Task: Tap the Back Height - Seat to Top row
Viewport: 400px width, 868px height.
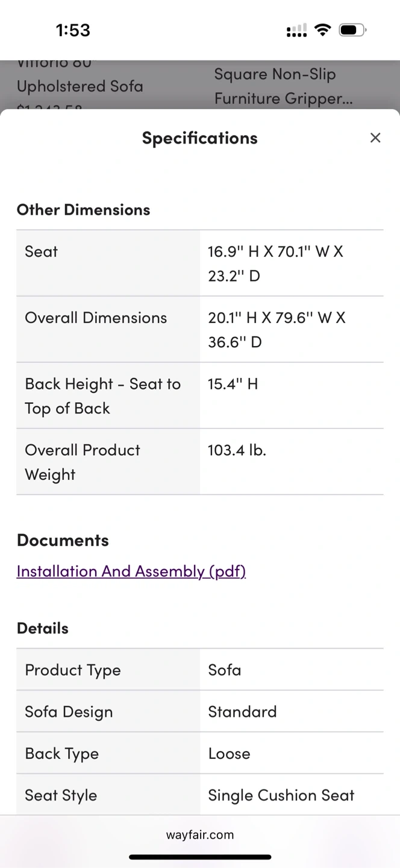Action: pos(200,395)
